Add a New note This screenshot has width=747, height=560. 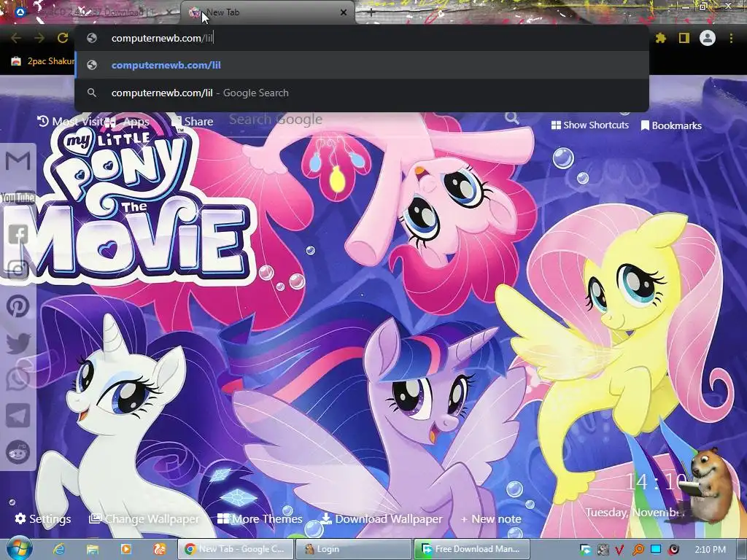click(491, 518)
